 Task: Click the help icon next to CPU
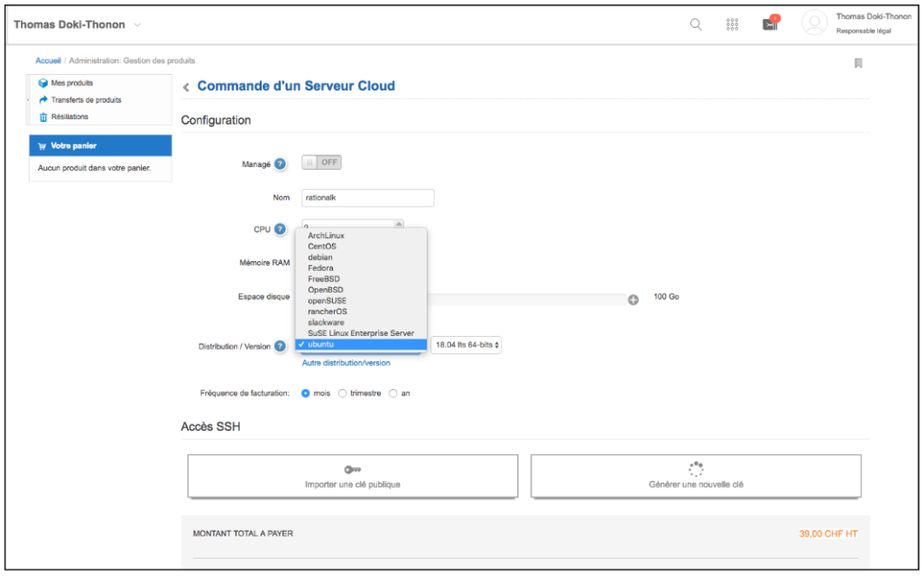(x=280, y=229)
